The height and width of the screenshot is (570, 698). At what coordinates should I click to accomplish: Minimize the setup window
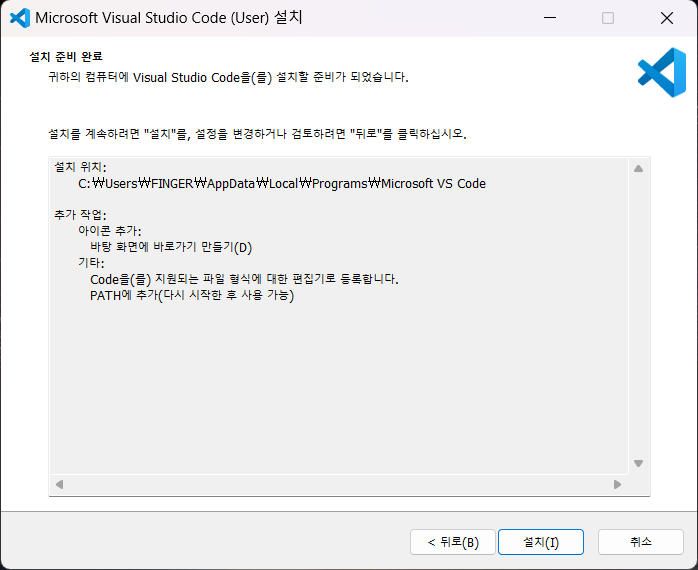tap(550, 18)
